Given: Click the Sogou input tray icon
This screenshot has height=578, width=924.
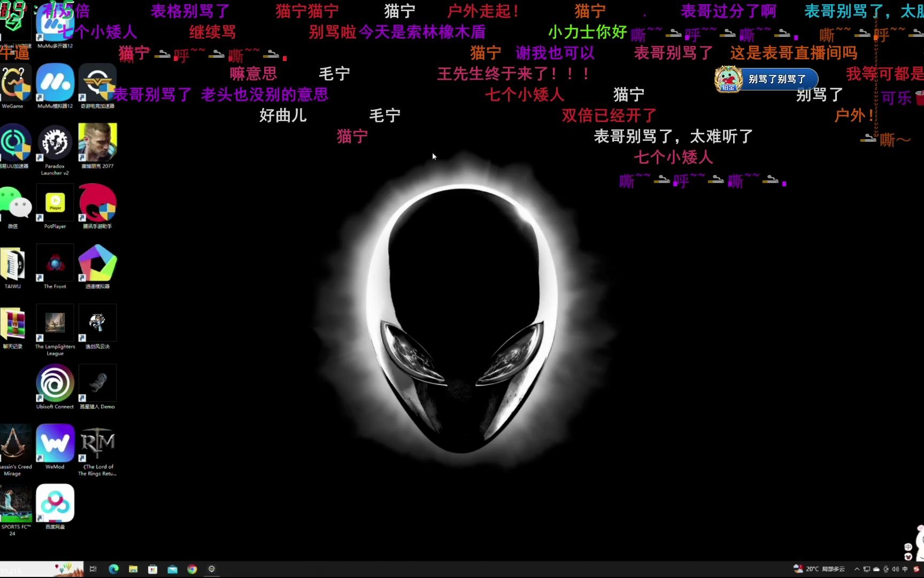Looking at the screenshot, I should pos(917,569).
